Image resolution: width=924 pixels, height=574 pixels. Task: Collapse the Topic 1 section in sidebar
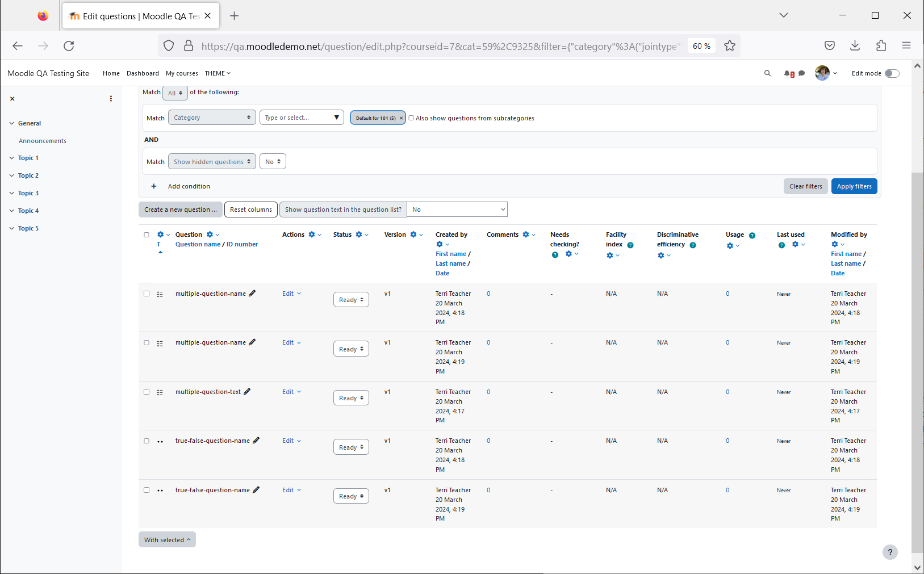pos(11,158)
